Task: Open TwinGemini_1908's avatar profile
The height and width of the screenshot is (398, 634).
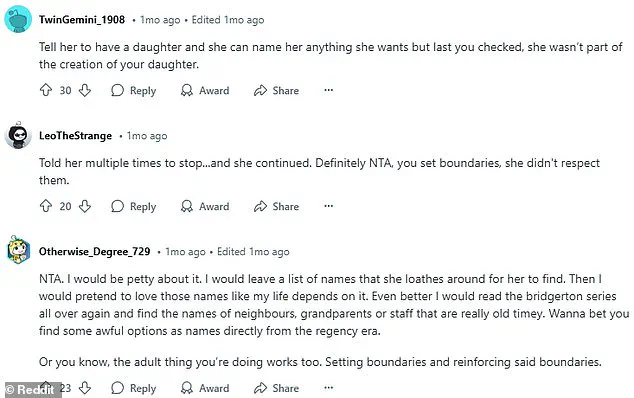Action: pyautogui.click(x=18, y=19)
